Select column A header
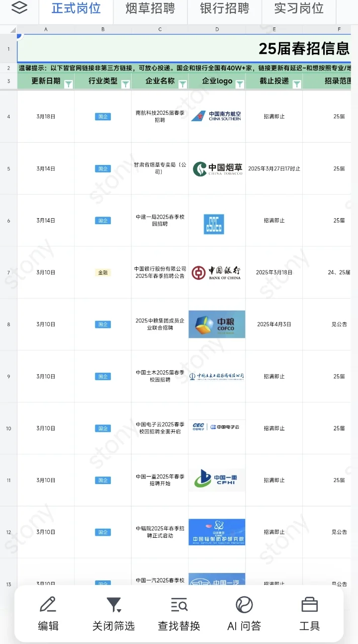 click(x=46, y=29)
